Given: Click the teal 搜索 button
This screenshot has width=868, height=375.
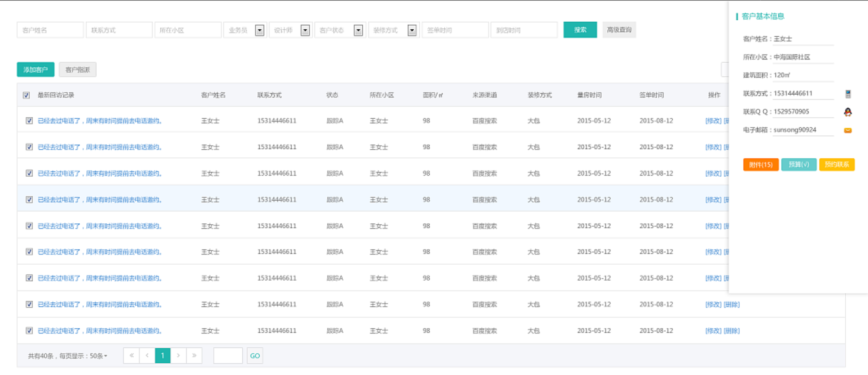Looking at the screenshot, I should point(580,30).
